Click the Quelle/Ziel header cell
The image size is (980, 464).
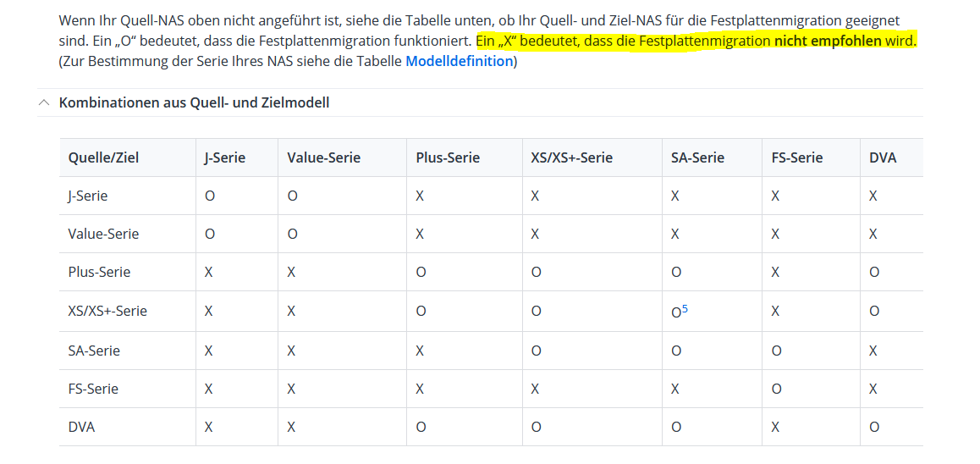pos(103,157)
